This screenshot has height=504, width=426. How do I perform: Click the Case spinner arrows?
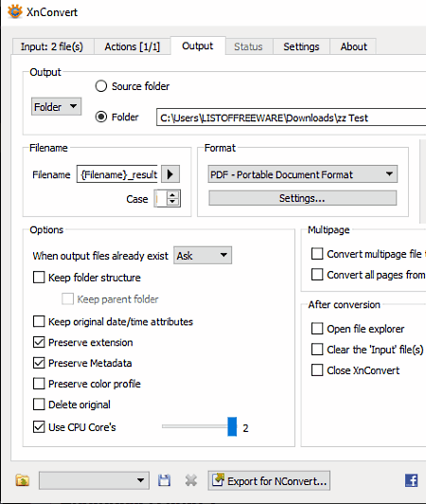[173, 198]
